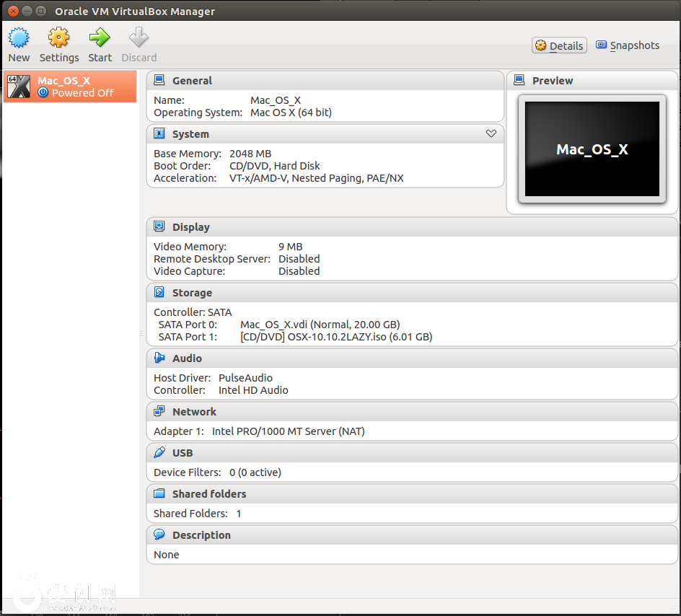Click the Discard toolbar icon

[139, 38]
